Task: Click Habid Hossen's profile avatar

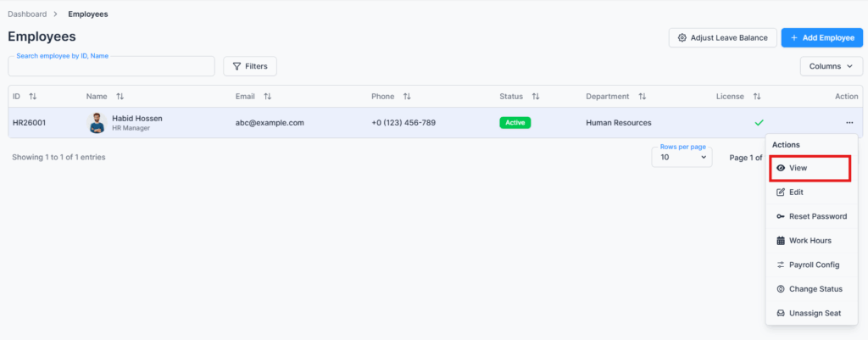Action: tap(97, 123)
